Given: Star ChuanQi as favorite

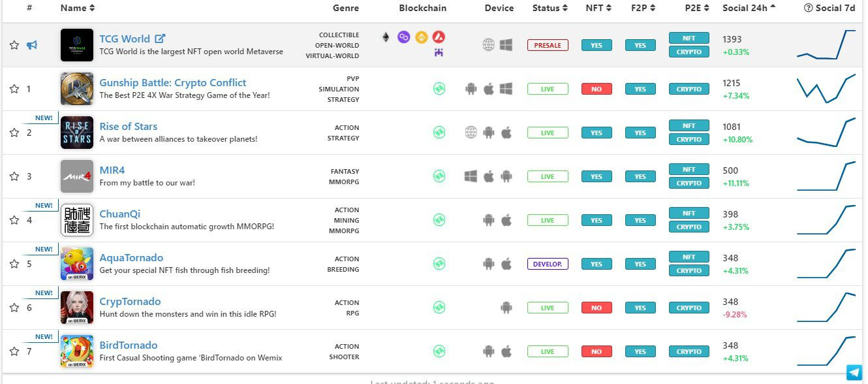Looking at the screenshot, I should 14,220.
